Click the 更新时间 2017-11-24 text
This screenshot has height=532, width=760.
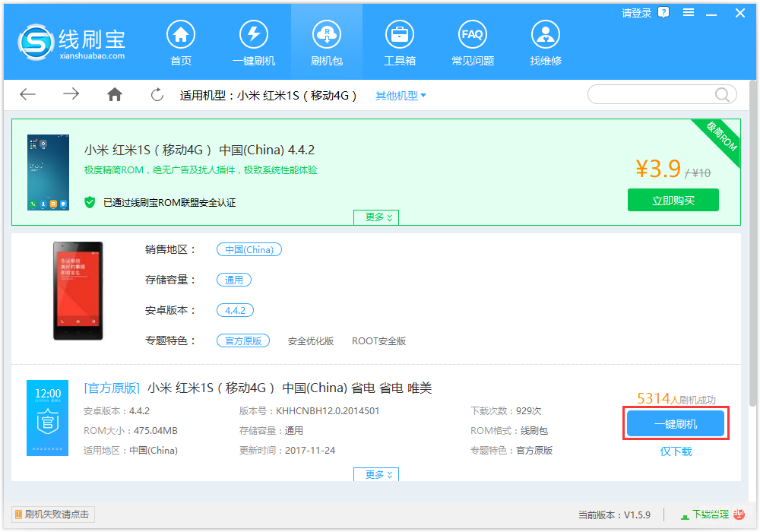[x=287, y=451]
